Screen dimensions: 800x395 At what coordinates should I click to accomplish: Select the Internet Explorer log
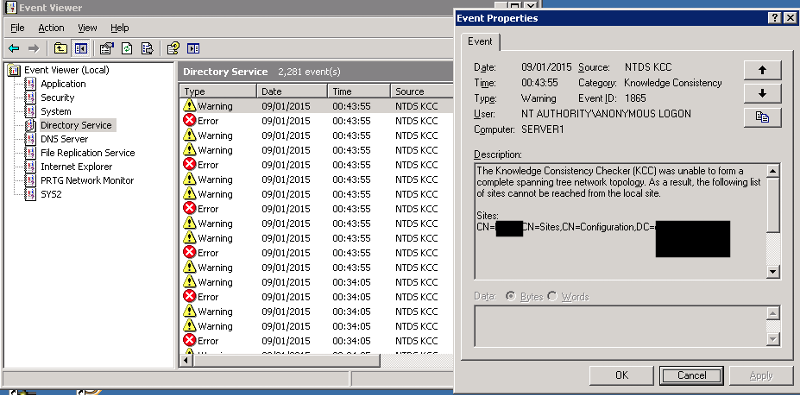point(77,166)
